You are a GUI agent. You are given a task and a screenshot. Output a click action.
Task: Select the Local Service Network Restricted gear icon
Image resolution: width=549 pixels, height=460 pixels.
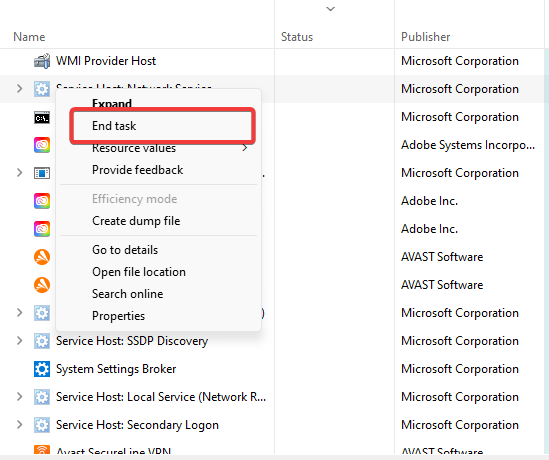click(42, 397)
